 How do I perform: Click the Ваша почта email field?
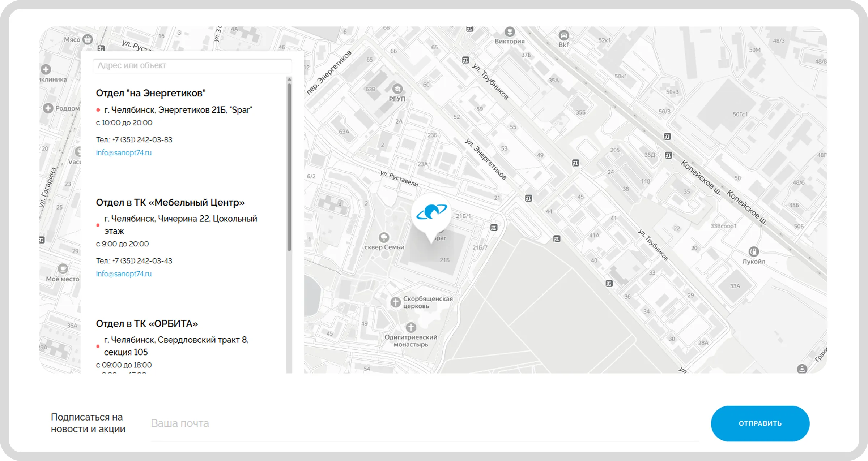tap(425, 423)
